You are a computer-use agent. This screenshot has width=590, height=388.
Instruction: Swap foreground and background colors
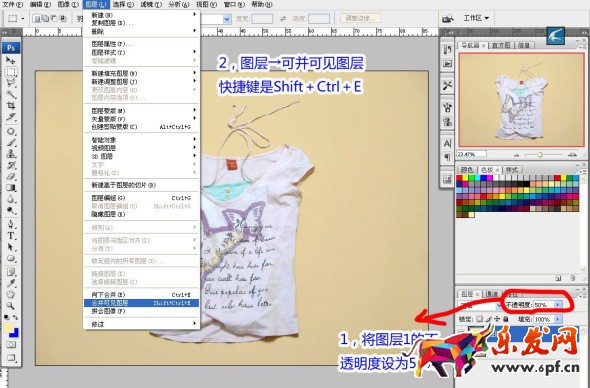pos(16,318)
